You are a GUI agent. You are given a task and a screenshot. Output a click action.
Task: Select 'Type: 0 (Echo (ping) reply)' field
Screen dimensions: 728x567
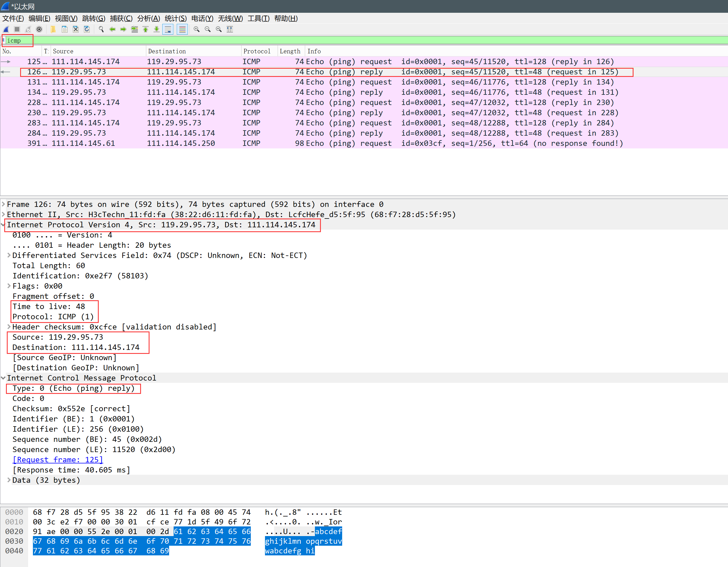click(74, 388)
